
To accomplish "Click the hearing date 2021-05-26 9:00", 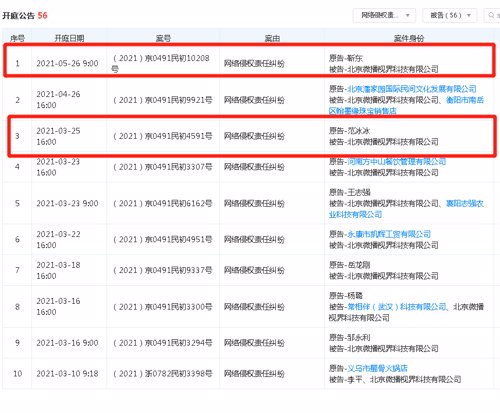I will (x=67, y=63).
